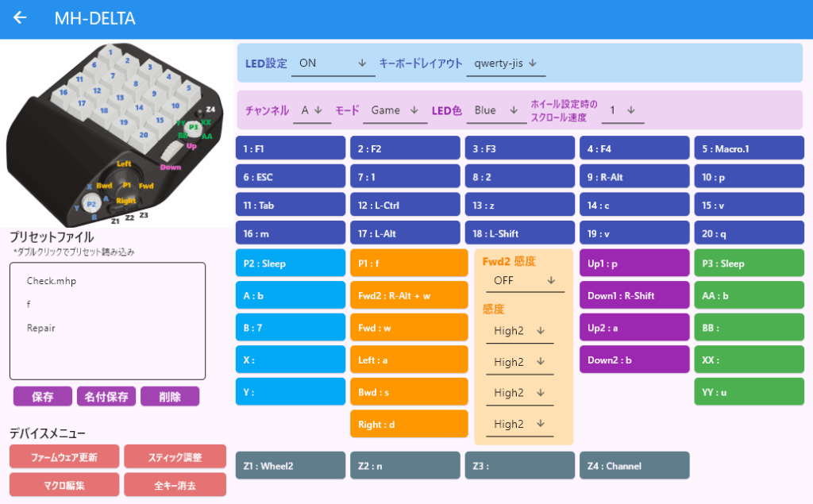Expand the チャンネル dropdown showing A

(313, 110)
